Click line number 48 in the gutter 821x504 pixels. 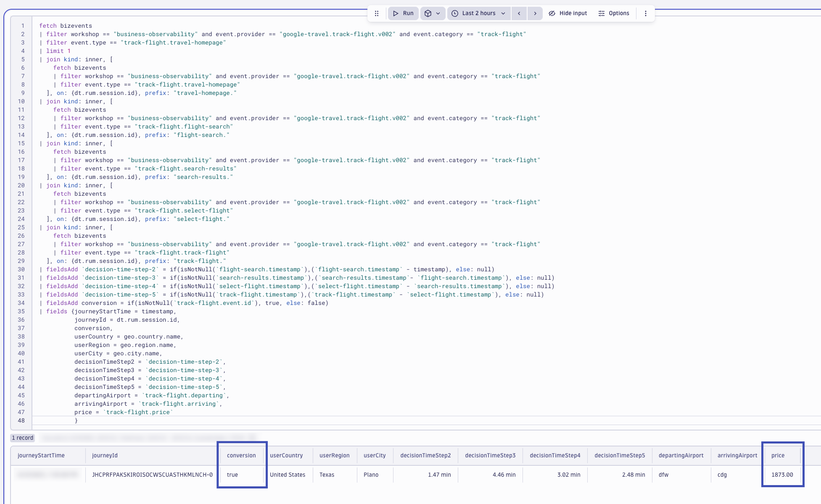pos(21,421)
